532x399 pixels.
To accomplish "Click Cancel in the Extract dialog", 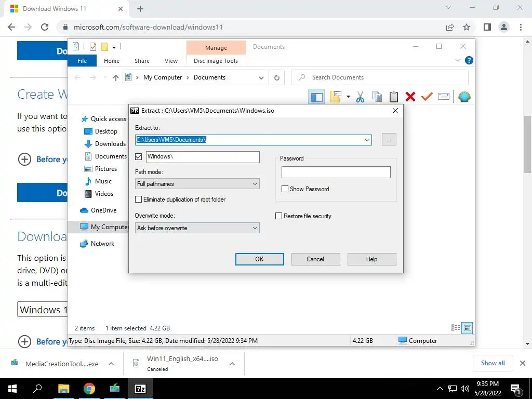I will coord(315,259).
